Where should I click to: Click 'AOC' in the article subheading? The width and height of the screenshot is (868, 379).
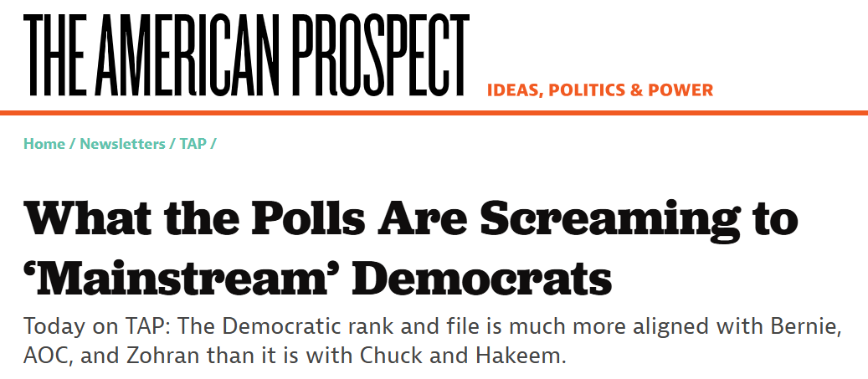click(x=46, y=356)
